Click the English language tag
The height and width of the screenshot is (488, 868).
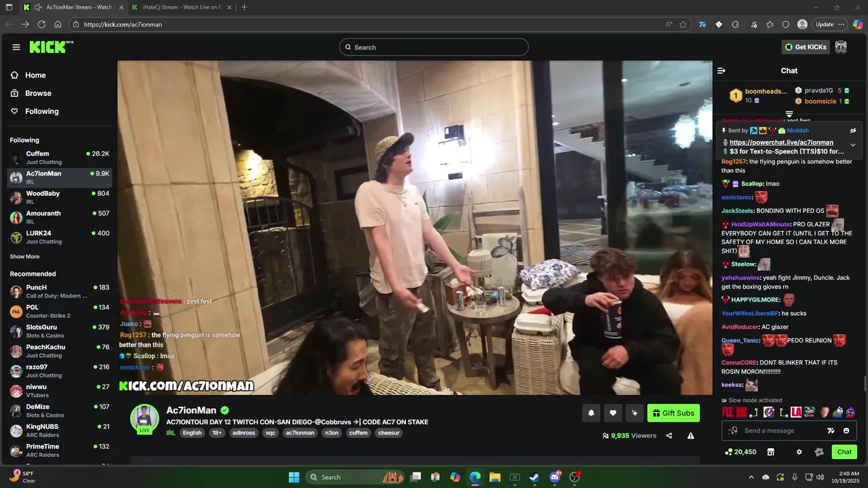192,432
